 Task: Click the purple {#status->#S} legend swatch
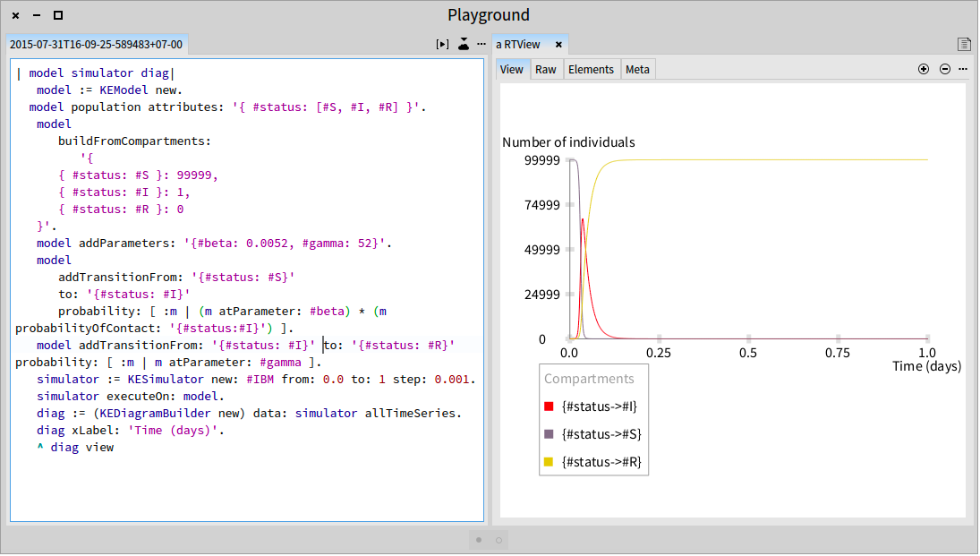coord(549,434)
